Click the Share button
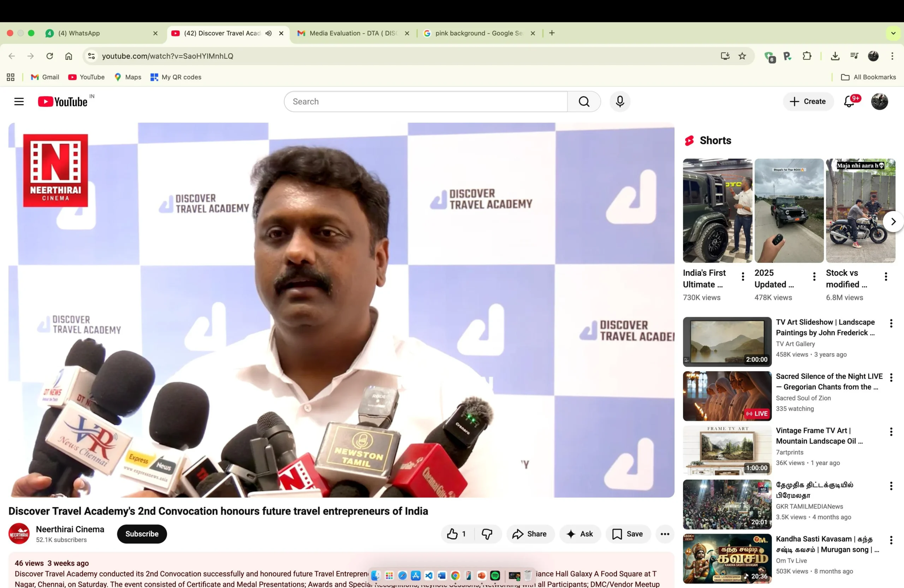 [x=529, y=534]
